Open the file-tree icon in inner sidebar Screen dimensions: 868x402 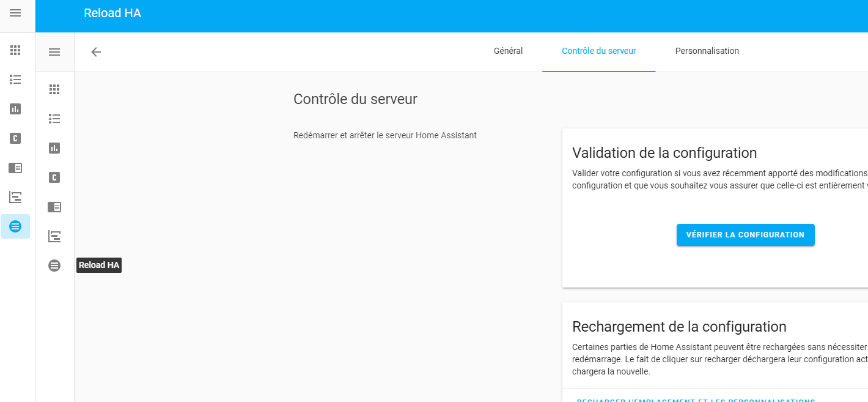click(54, 236)
